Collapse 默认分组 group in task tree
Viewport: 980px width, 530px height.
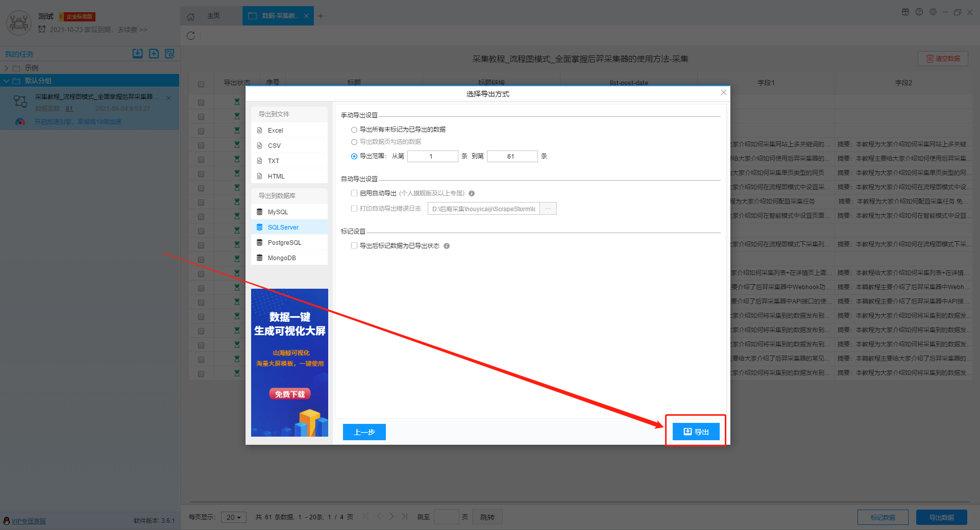point(6,81)
